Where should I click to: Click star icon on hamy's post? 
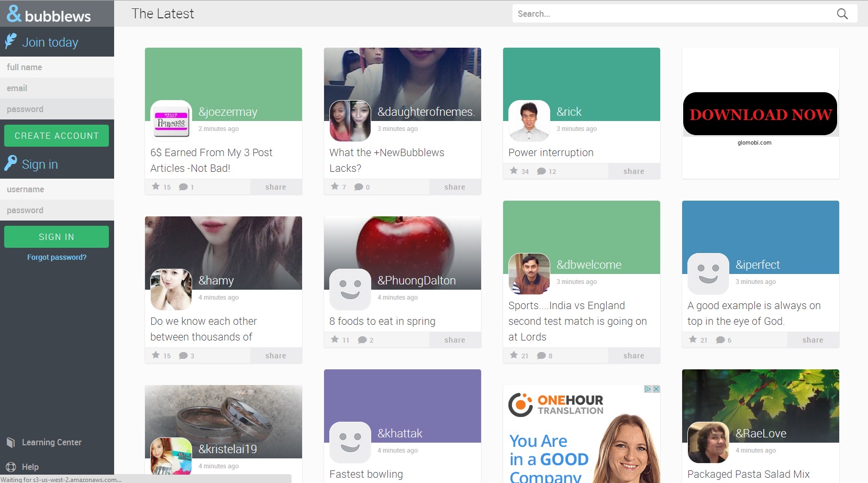155,355
